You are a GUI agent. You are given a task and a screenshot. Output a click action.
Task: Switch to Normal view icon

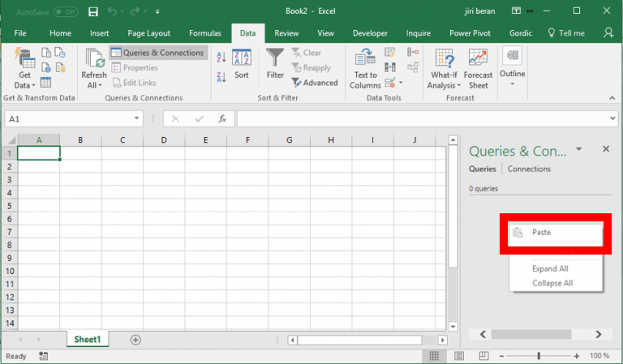(x=434, y=356)
